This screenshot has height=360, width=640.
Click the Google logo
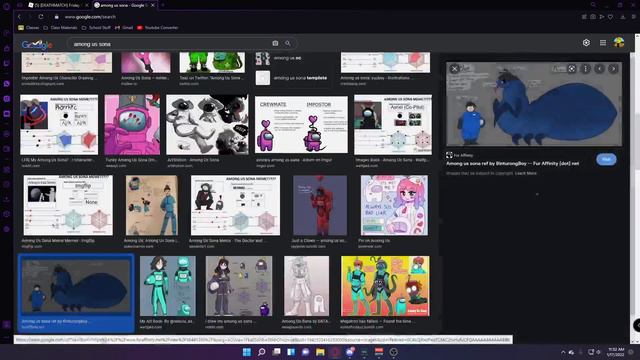click(x=37, y=44)
